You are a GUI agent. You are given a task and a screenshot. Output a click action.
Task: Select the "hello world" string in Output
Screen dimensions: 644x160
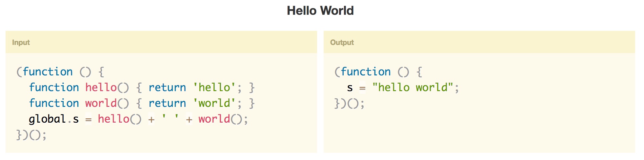(413, 88)
